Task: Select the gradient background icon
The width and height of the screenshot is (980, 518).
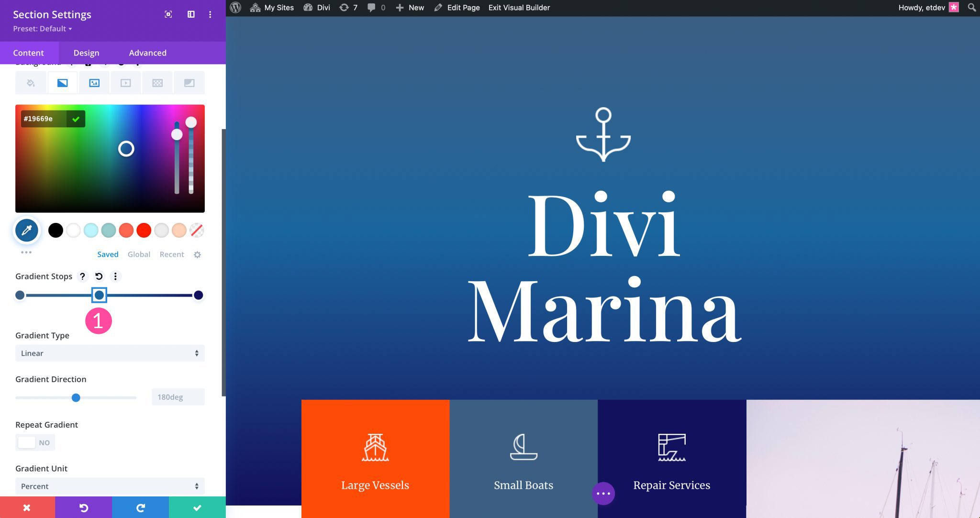Action: 62,82
